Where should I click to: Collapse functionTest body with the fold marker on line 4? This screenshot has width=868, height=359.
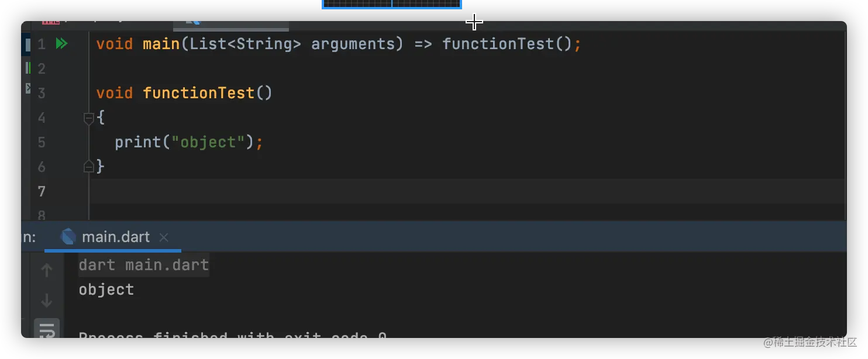(x=89, y=118)
